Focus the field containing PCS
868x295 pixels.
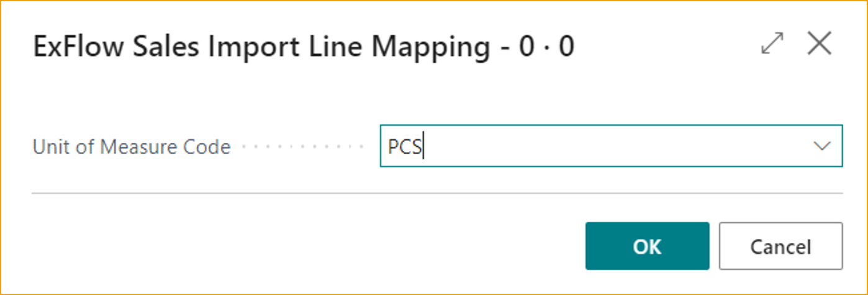(x=596, y=147)
